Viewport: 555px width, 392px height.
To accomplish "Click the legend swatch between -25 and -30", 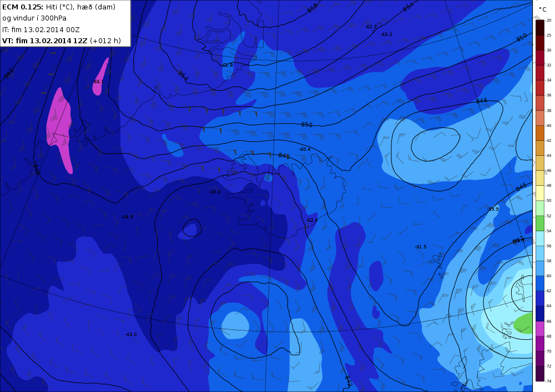I will point(540,43).
